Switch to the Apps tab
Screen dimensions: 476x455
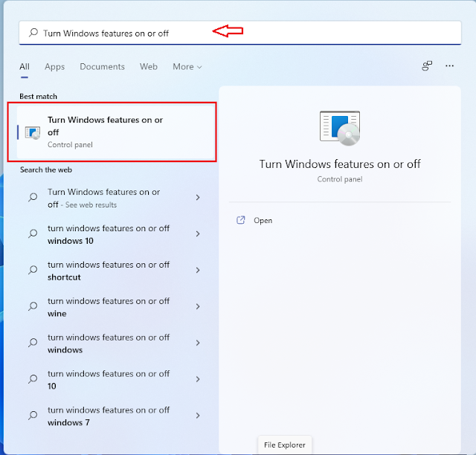(54, 67)
